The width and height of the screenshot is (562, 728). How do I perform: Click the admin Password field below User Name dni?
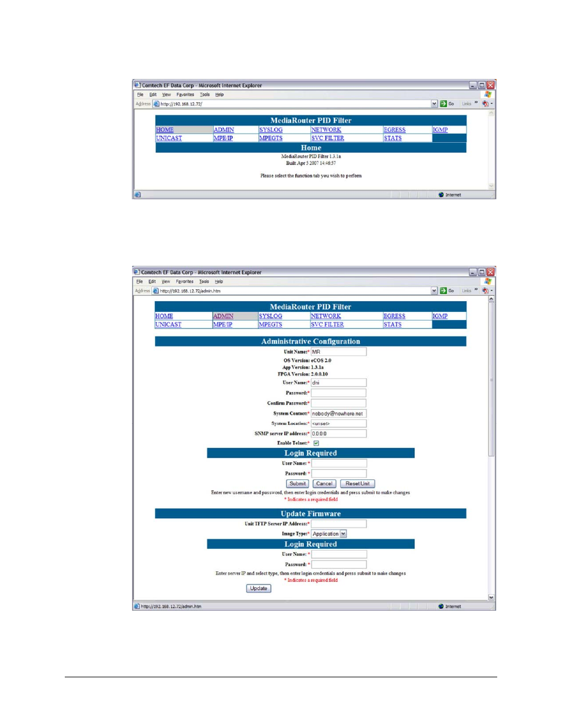[x=339, y=393]
